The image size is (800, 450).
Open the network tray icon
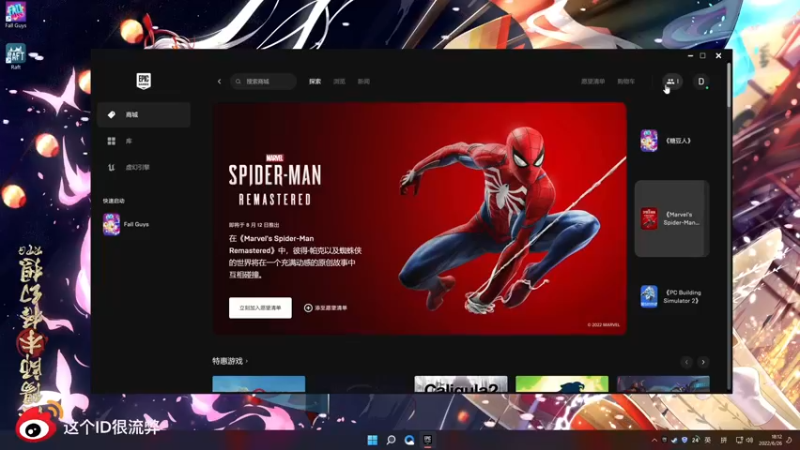[739, 440]
